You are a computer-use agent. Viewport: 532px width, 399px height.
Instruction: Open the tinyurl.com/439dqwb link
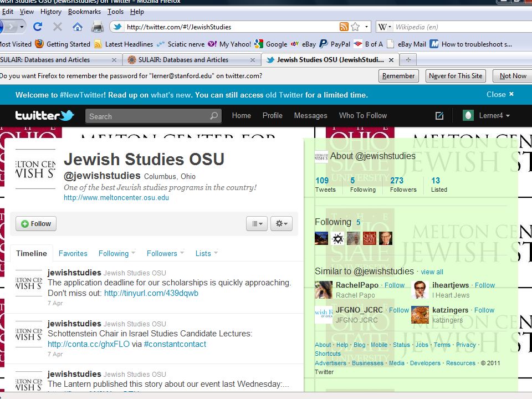pos(151,293)
